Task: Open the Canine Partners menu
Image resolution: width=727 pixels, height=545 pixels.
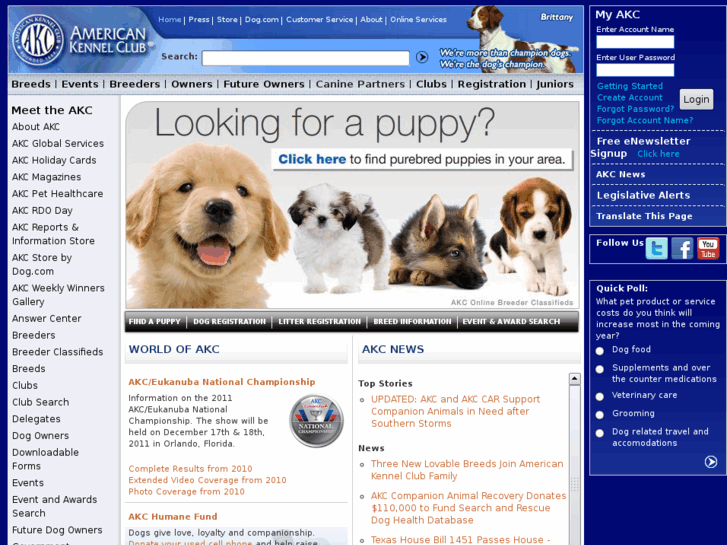Action: 360,84
